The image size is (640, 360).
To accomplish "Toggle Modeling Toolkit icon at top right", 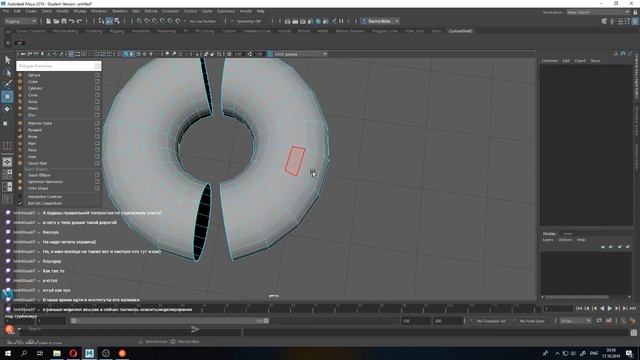I will point(604,21).
